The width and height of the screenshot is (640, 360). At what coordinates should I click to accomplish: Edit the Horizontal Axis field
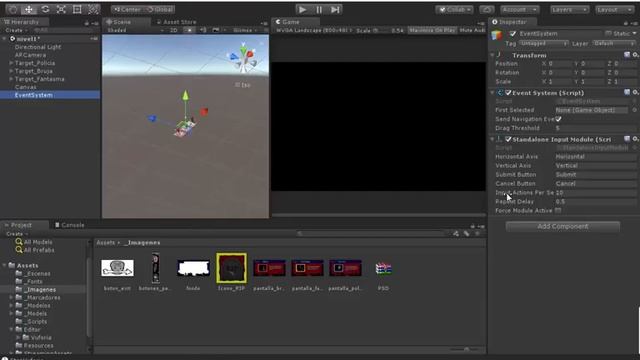tap(595, 157)
